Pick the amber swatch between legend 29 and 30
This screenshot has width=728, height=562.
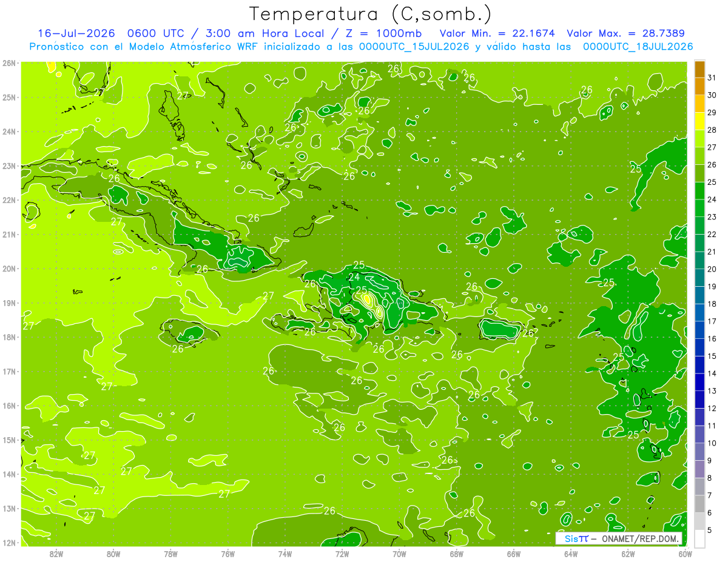(x=699, y=104)
